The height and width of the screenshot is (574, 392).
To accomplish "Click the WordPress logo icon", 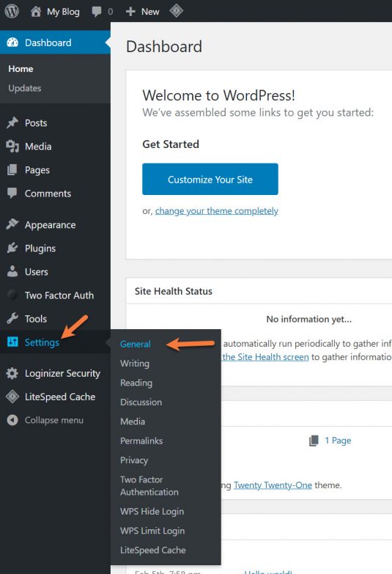I will point(12,11).
